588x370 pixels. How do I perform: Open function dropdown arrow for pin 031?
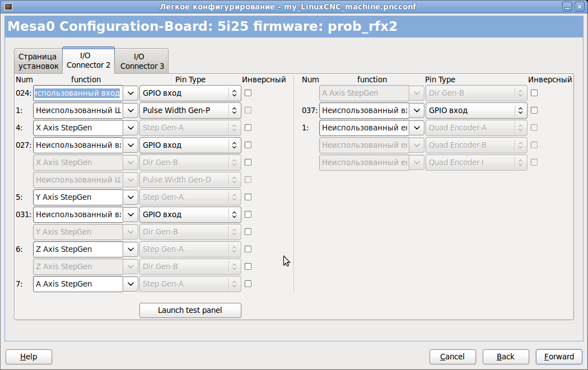pos(130,214)
